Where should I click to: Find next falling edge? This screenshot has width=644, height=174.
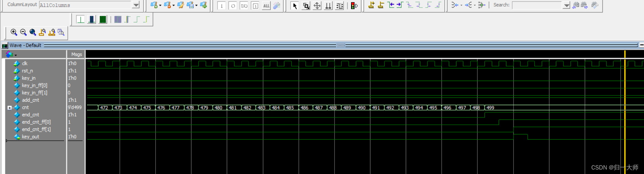click(x=419, y=5)
